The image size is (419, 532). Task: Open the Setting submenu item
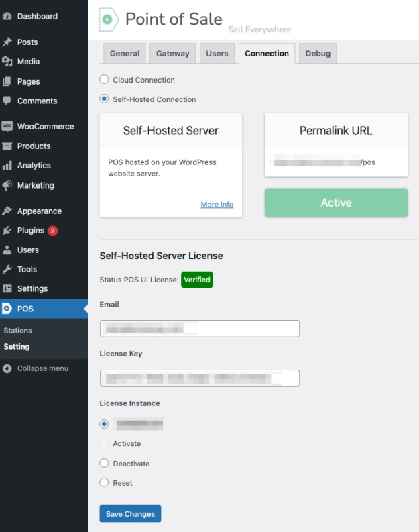(17, 347)
